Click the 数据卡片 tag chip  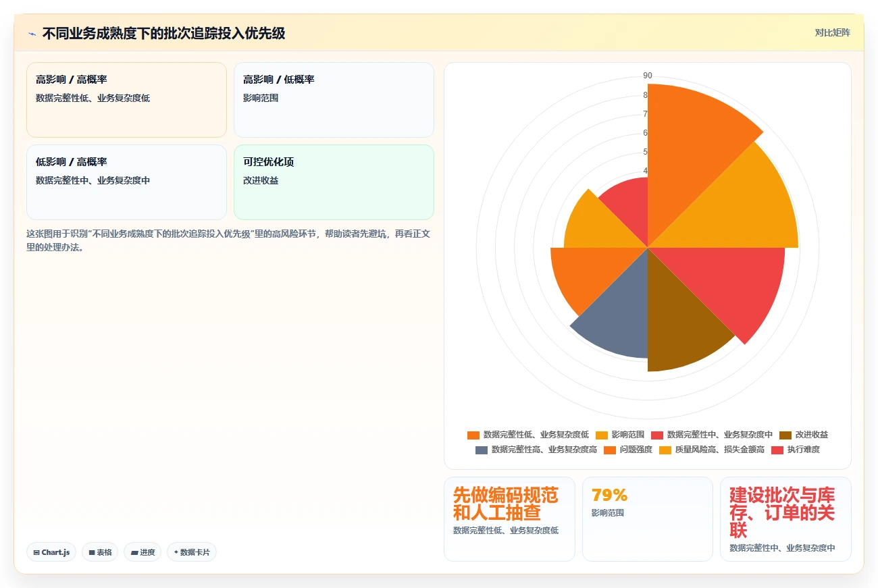pos(192,552)
